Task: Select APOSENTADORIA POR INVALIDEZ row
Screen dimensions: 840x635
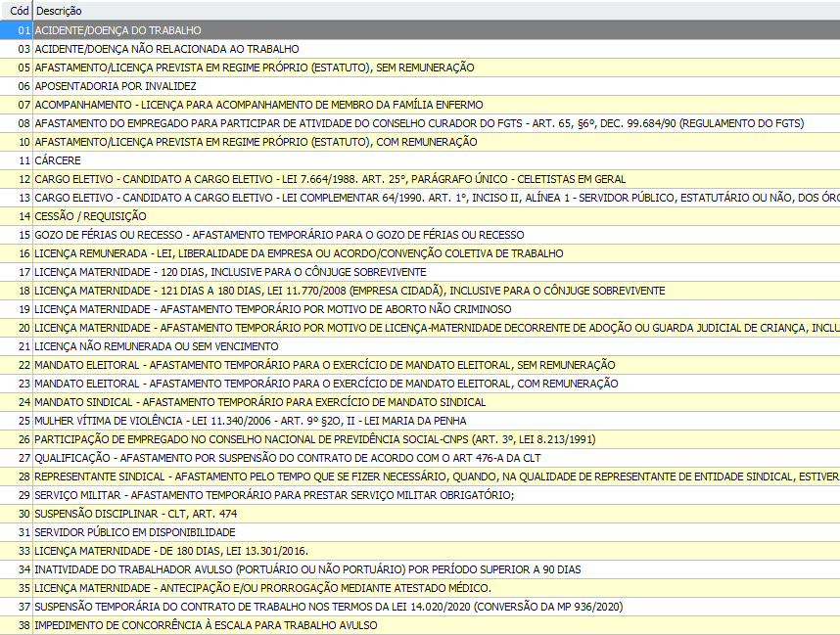Action: (x=420, y=86)
